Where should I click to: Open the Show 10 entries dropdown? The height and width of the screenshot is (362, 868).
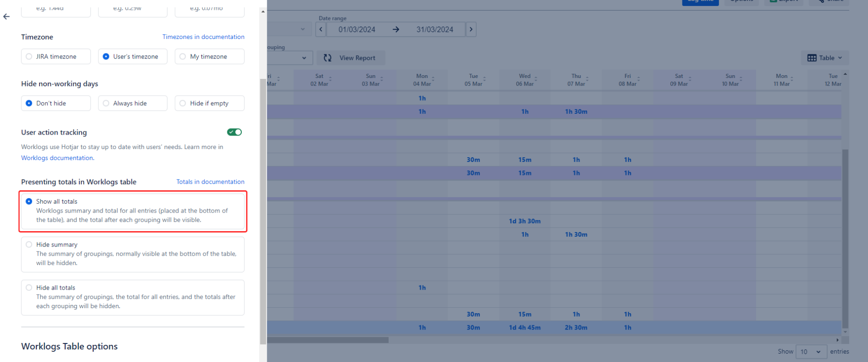[811, 352]
